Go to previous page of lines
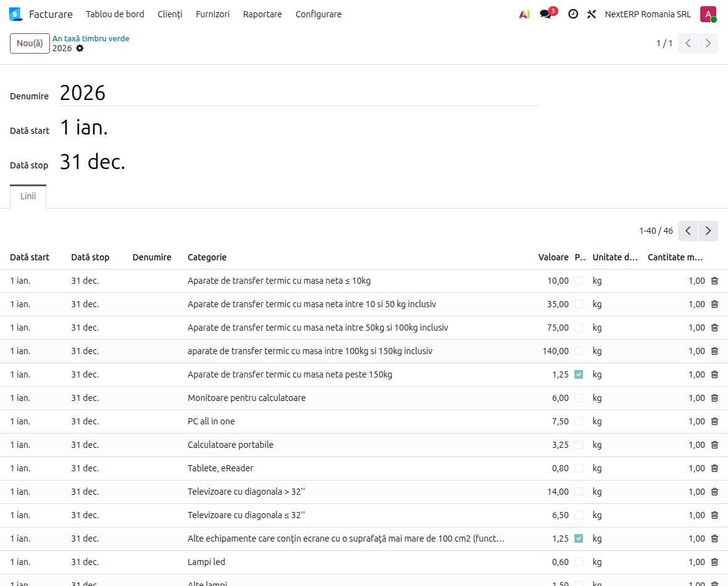Viewport: 728px width, 586px height. point(688,231)
